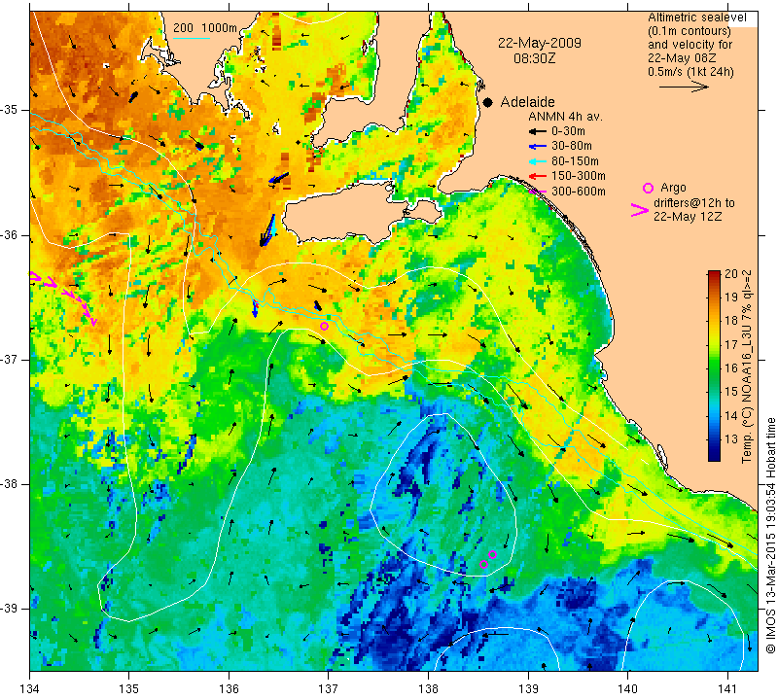Click the latitude axis label -35

[x=10, y=110]
